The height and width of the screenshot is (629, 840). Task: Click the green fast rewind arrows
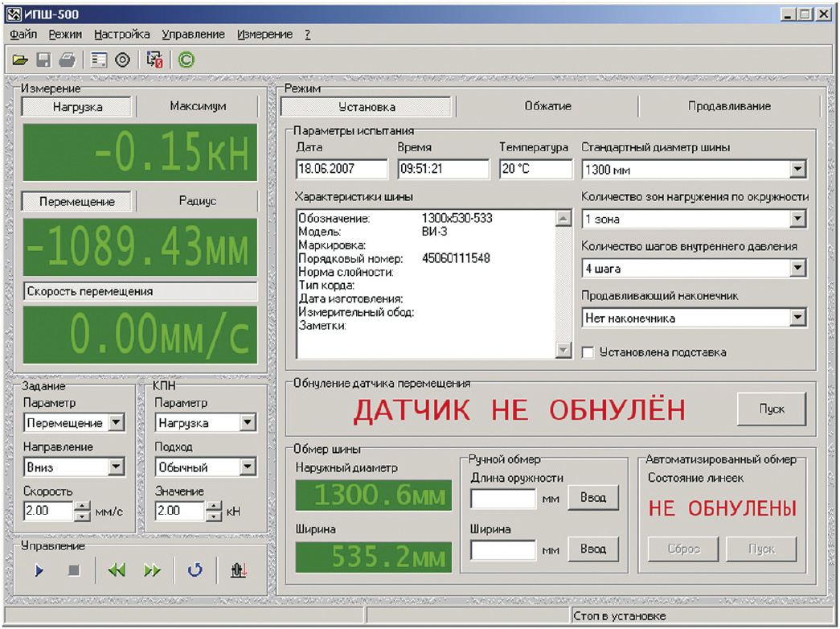[x=117, y=570]
